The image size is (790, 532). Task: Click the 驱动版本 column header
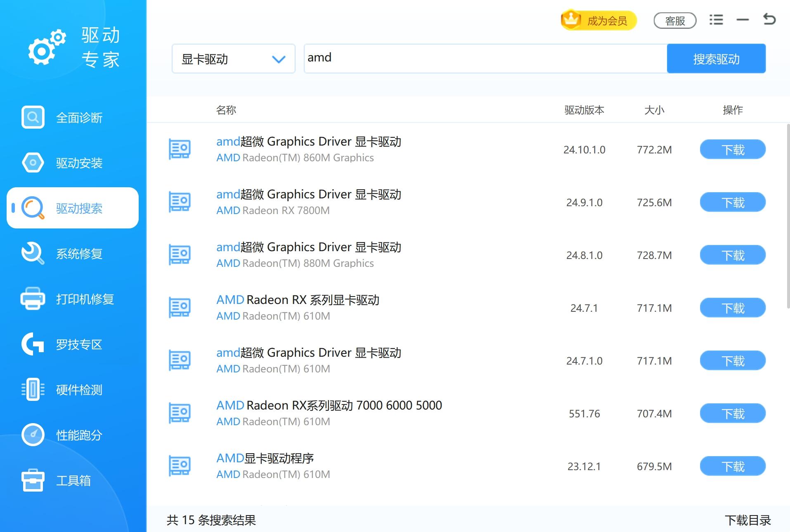click(584, 110)
